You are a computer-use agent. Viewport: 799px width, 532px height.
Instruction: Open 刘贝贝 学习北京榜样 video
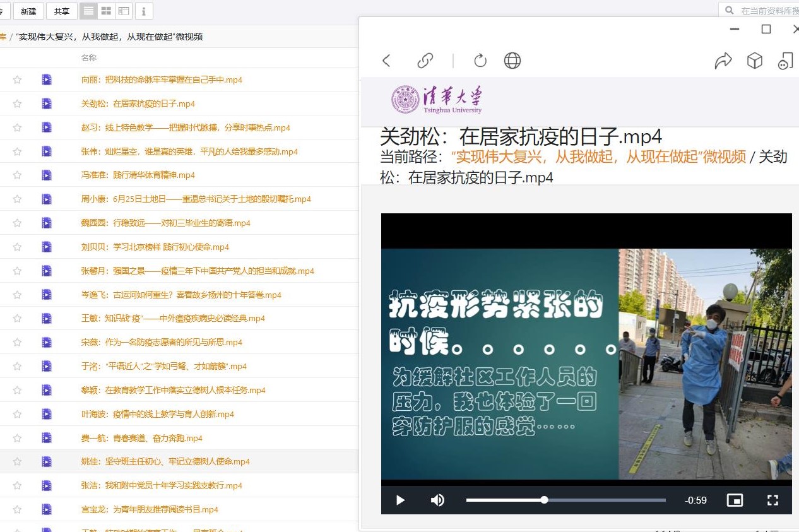point(155,247)
